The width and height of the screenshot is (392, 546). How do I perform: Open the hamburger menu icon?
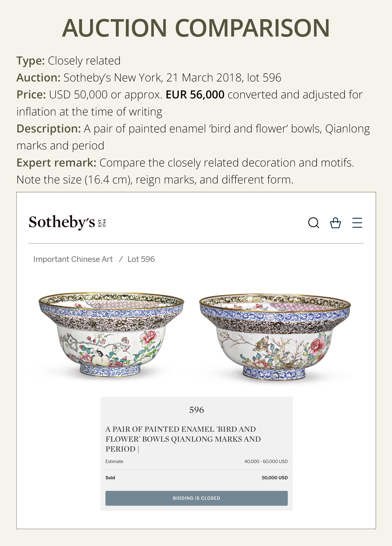357,223
